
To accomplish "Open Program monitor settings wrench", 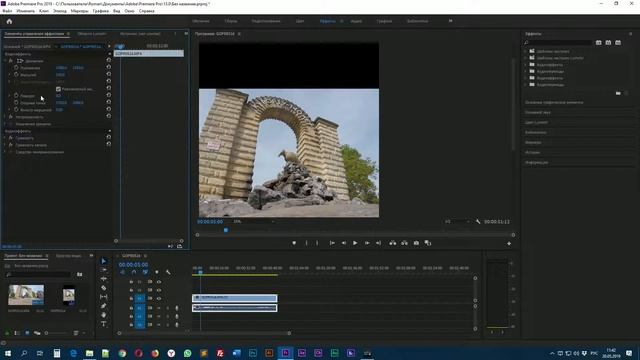I will [478, 222].
